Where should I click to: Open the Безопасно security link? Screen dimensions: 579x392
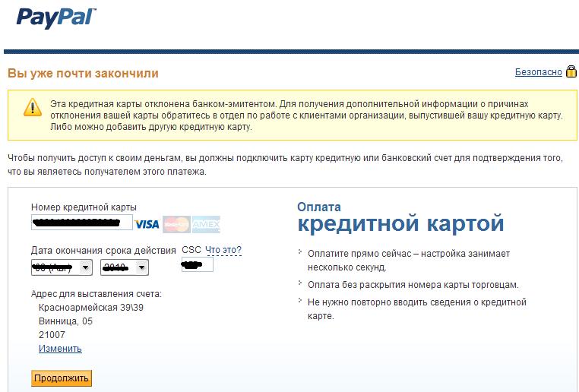(x=539, y=72)
